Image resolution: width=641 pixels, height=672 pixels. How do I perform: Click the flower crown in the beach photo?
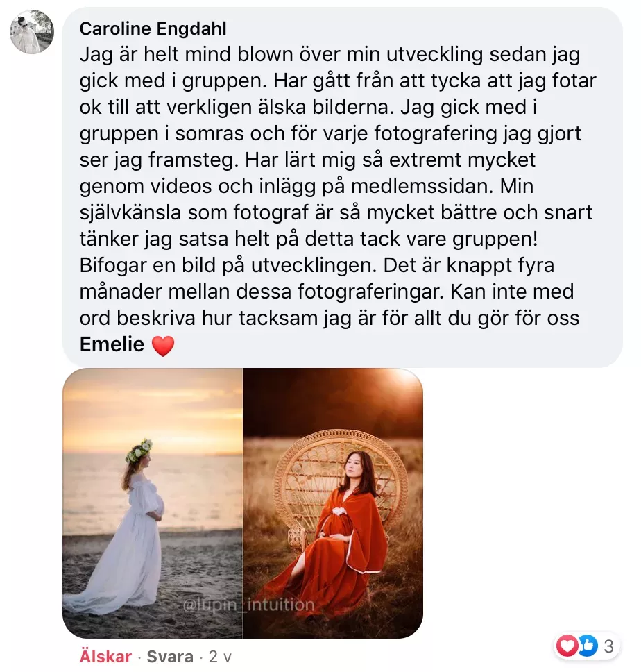tap(139, 450)
